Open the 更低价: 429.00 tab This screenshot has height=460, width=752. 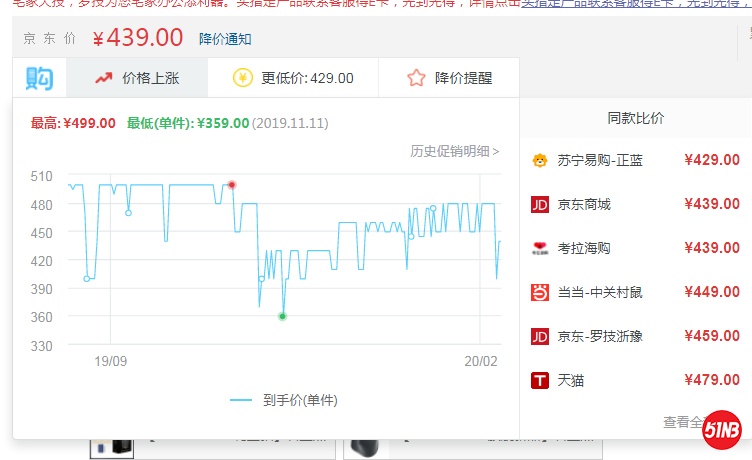tap(293, 78)
